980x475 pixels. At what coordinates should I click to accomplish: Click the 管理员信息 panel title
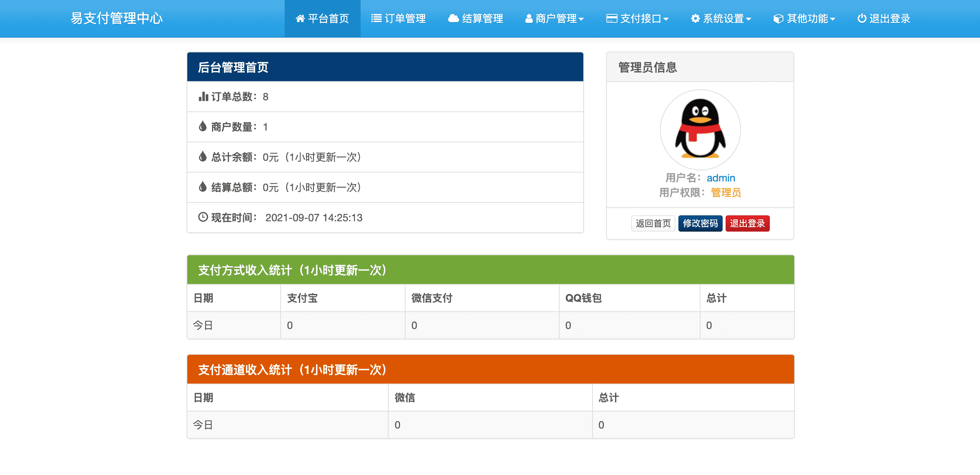click(647, 67)
